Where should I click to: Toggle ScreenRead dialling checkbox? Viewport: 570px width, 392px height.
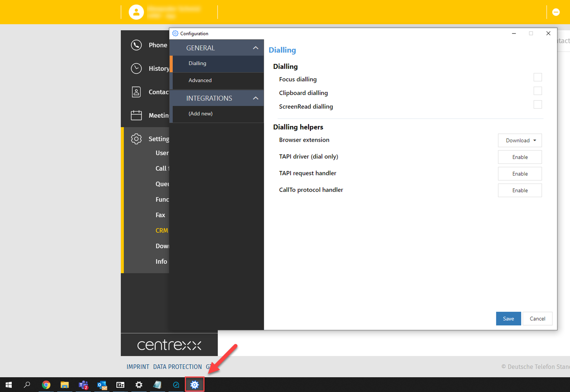click(x=538, y=104)
